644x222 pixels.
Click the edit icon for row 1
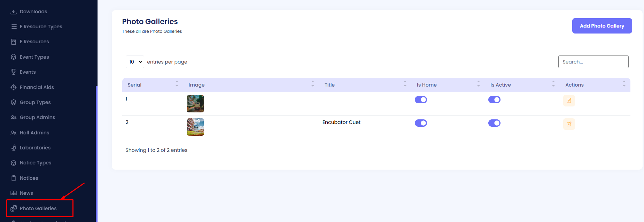coord(569,101)
